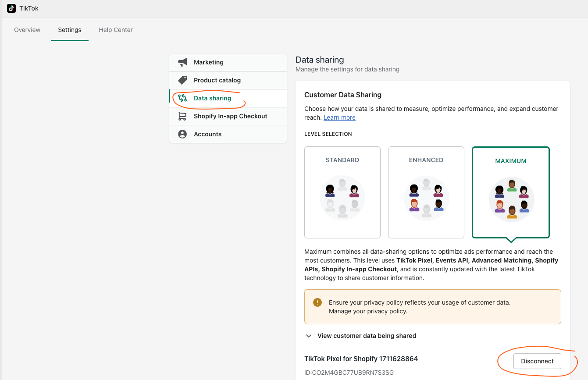Go to Shopify In-app Checkout settings
The height and width of the screenshot is (380, 588).
click(x=230, y=116)
